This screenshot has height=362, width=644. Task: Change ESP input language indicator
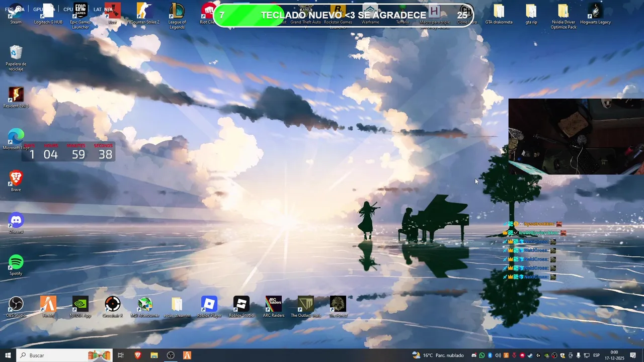597,355
